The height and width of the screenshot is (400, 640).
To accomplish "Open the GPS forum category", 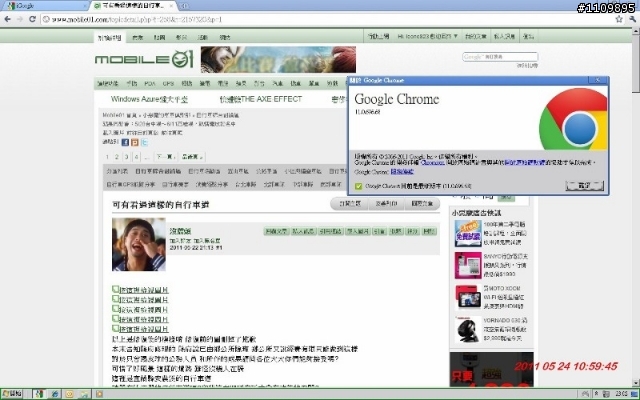I will [168, 83].
